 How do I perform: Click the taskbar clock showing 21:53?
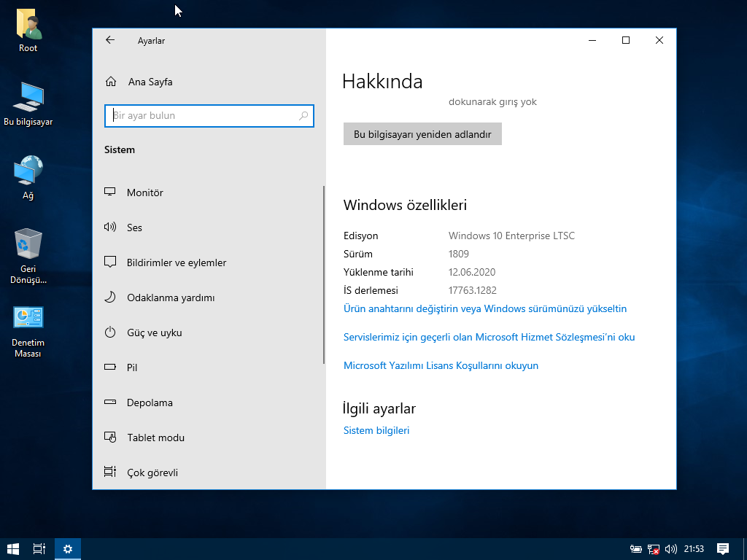click(694, 549)
